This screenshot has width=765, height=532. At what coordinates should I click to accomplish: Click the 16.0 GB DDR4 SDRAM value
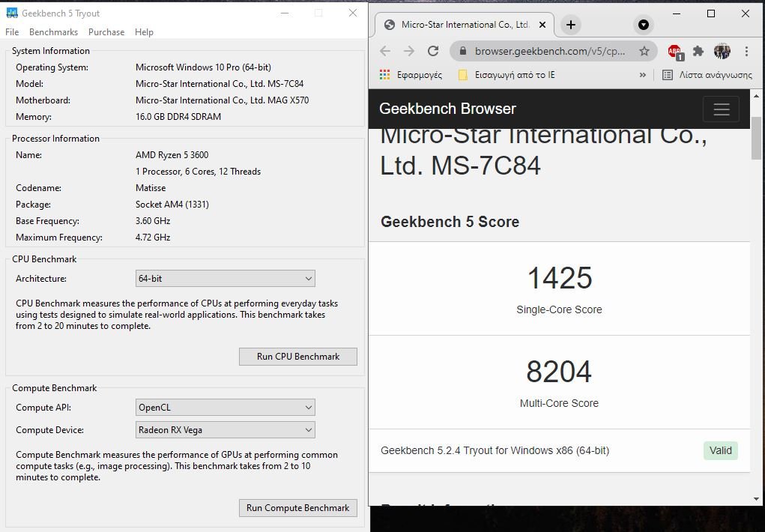[178, 117]
